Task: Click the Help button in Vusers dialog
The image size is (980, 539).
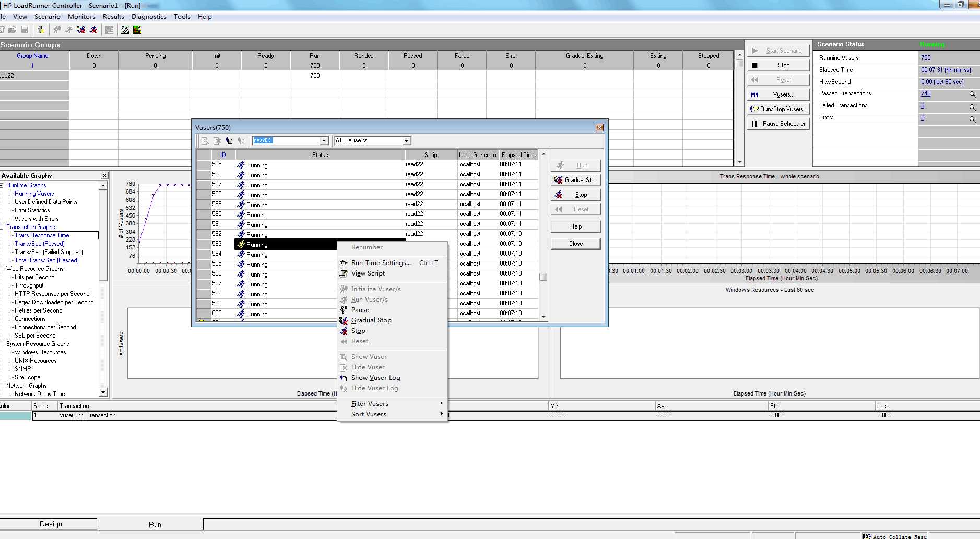Action: 575,226
